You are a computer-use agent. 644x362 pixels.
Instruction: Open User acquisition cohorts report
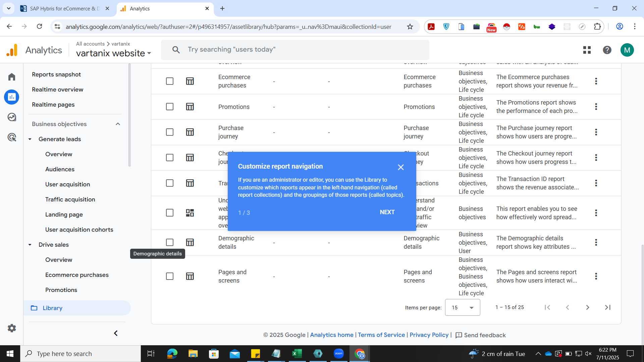[x=79, y=230]
